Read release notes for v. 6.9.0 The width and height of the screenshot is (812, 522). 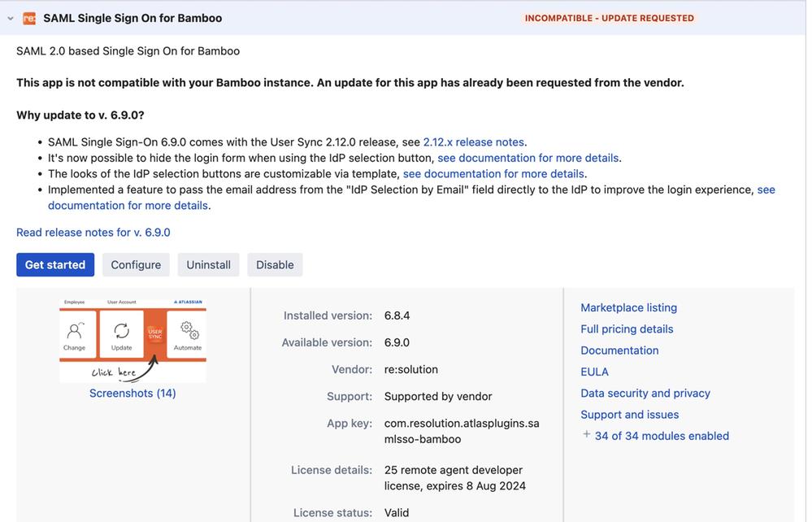pyautogui.click(x=93, y=233)
